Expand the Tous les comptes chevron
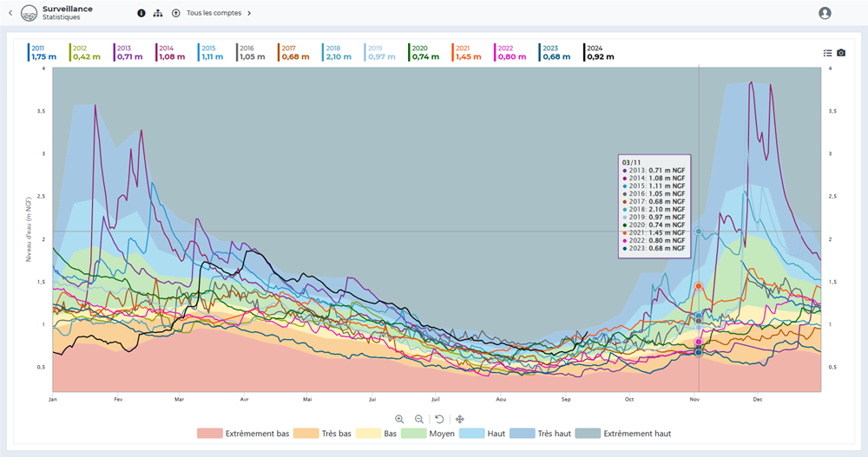Screen dimensions: 868x457 (249, 13)
